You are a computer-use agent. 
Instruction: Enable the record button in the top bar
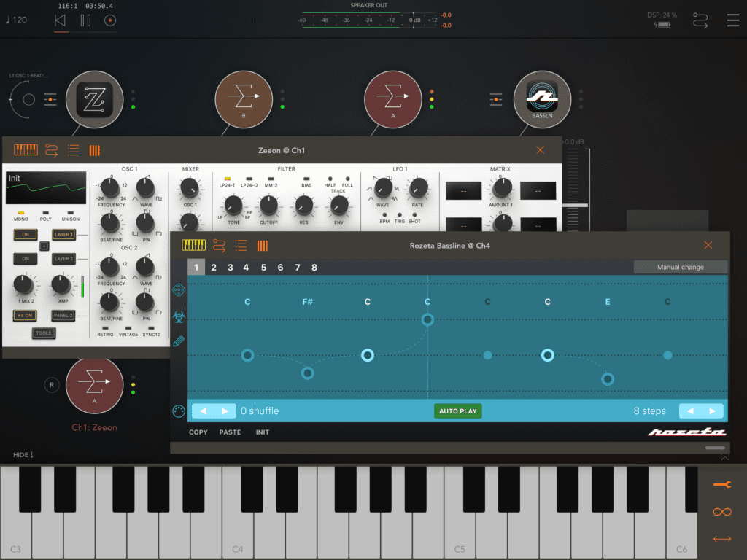click(110, 20)
